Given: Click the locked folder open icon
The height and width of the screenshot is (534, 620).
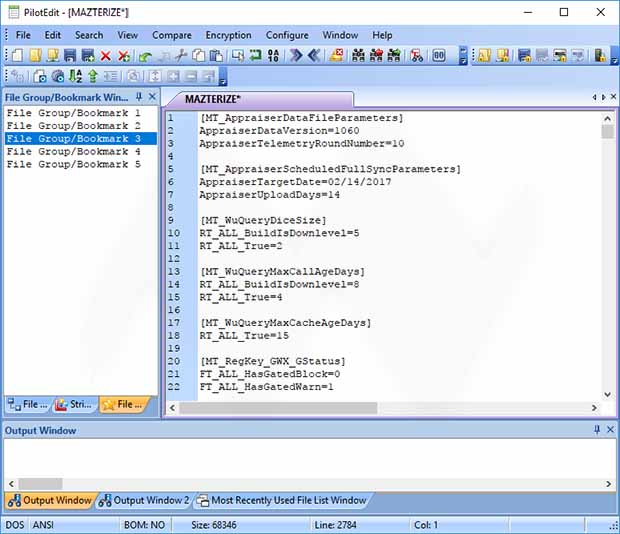Looking at the screenshot, I should (x=484, y=55).
